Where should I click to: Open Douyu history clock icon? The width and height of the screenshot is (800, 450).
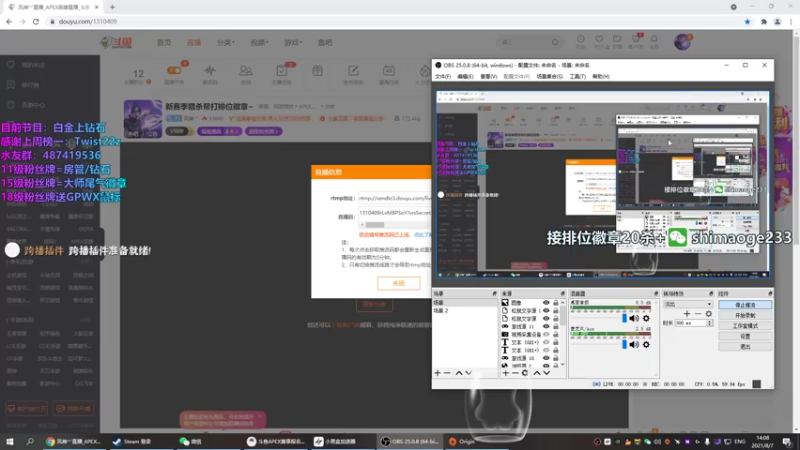click(x=581, y=39)
